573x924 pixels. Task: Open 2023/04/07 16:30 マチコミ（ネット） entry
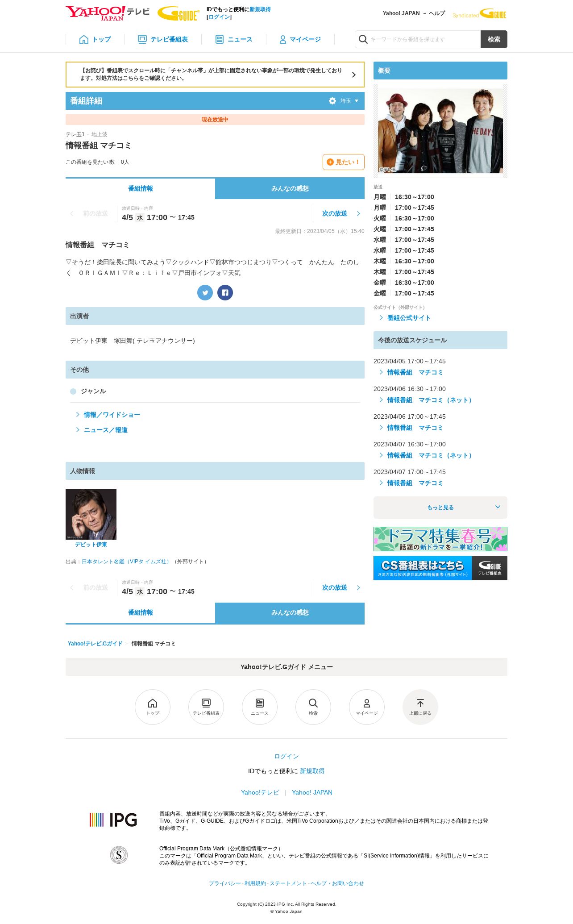[431, 455]
